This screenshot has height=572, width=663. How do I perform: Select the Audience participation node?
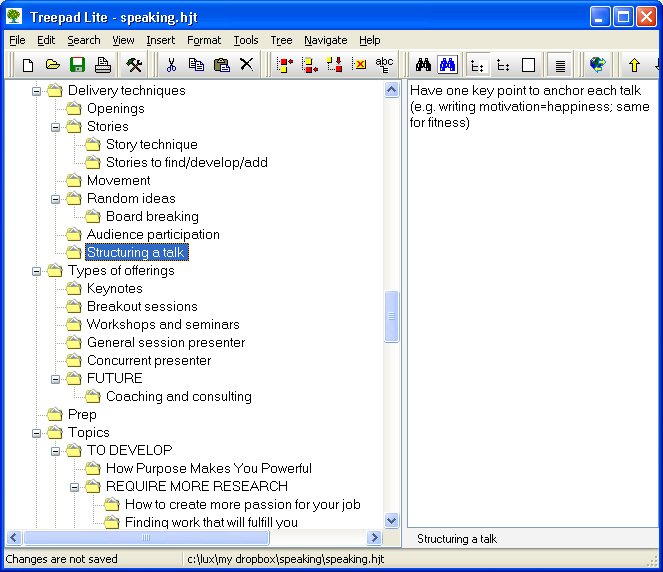pyautogui.click(x=152, y=235)
